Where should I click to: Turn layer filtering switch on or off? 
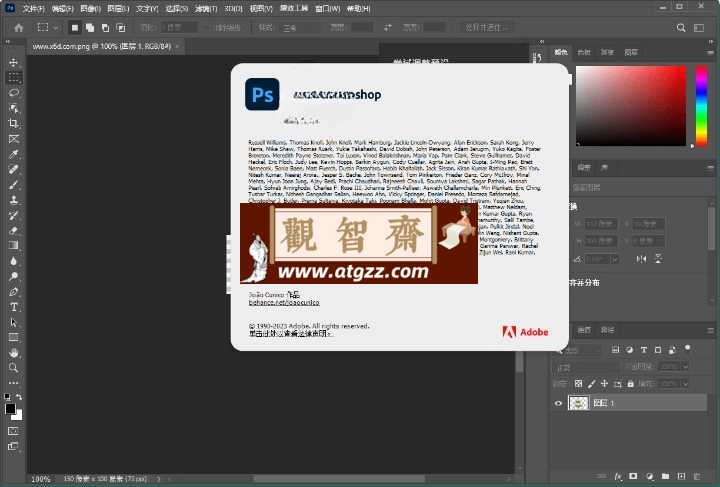point(687,349)
